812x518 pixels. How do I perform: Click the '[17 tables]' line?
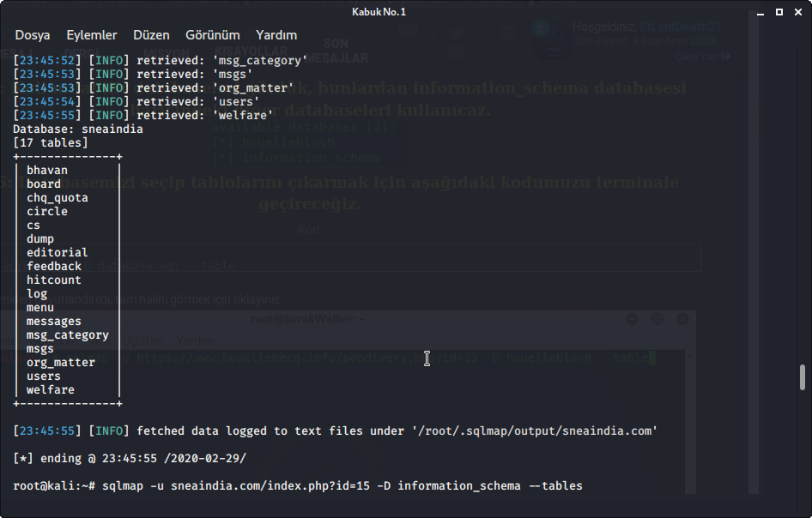click(51, 143)
